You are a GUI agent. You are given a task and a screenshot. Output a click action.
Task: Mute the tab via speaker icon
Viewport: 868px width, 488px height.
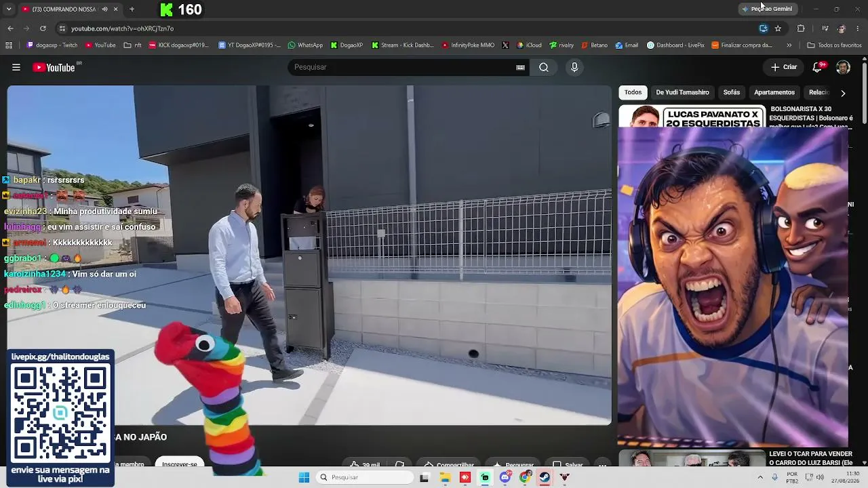pos(104,9)
